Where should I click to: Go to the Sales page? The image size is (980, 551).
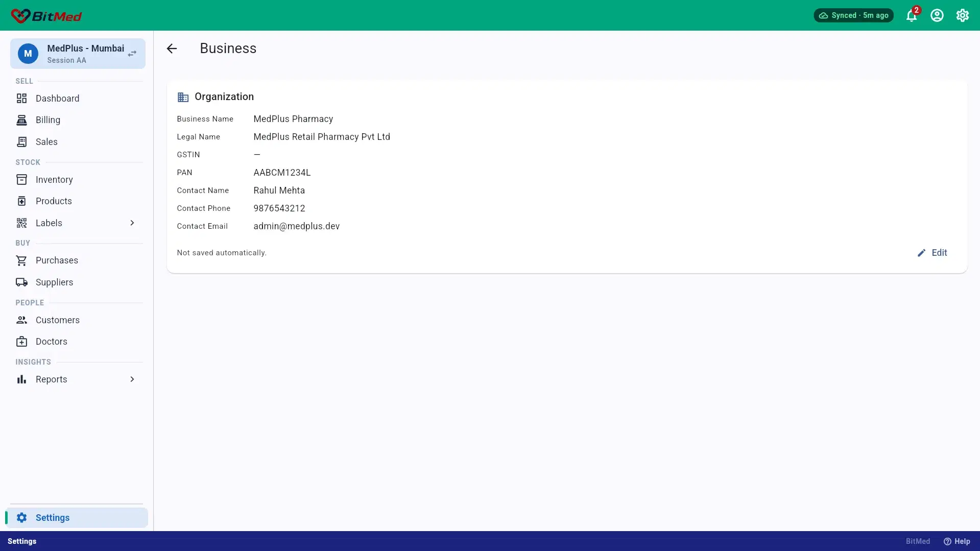77,142
